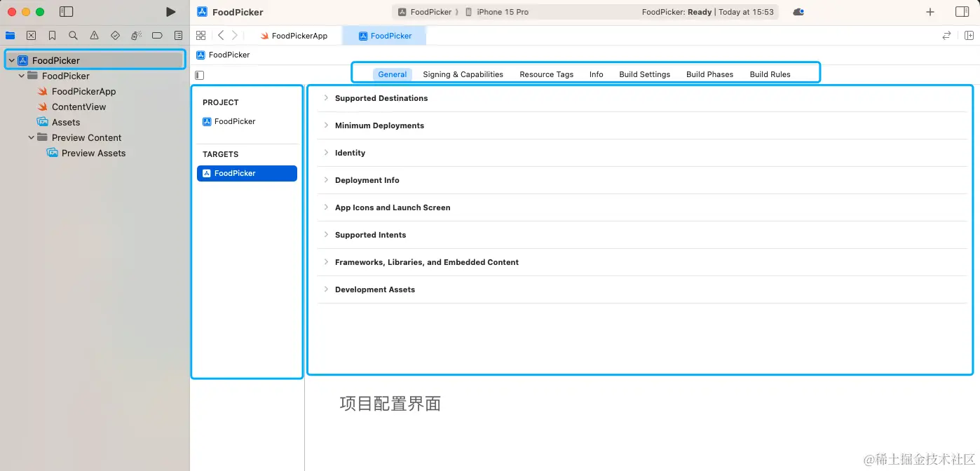Go forward with the right arrow
Viewport: 980px width, 471px height.
point(235,35)
